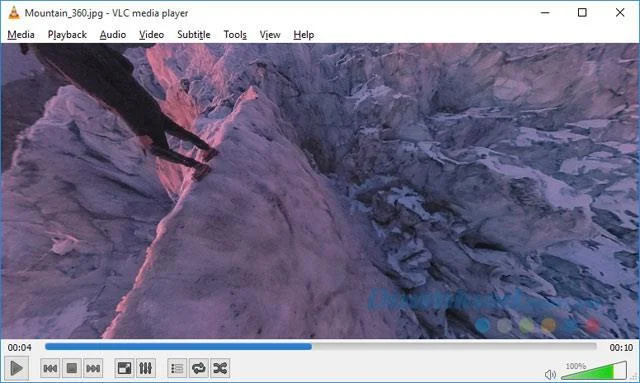Start playback with the Play button
This screenshot has height=383, width=640.
[x=16, y=368]
